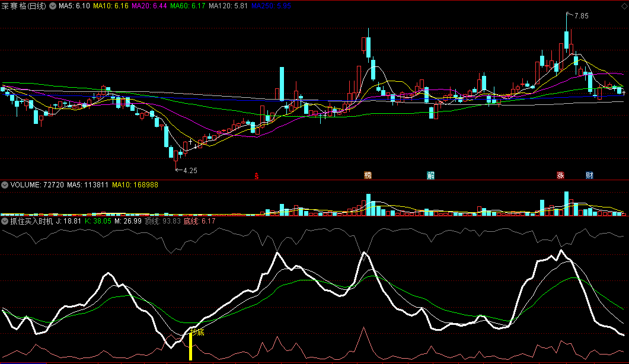
Task: Select the MA60: 6.17 label
Action: tap(188, 6)
